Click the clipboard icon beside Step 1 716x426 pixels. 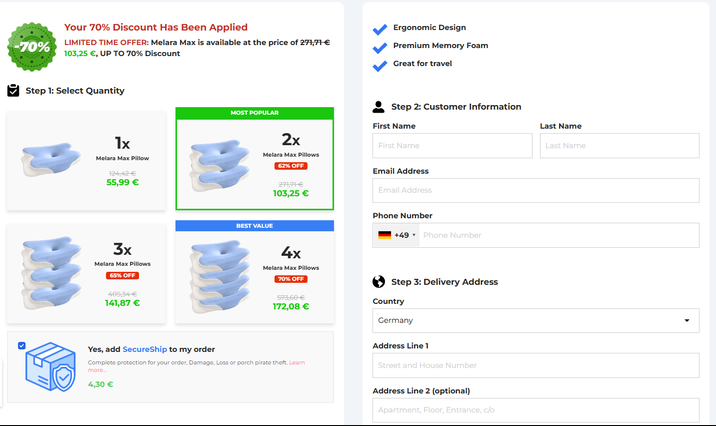pos(13,90)
